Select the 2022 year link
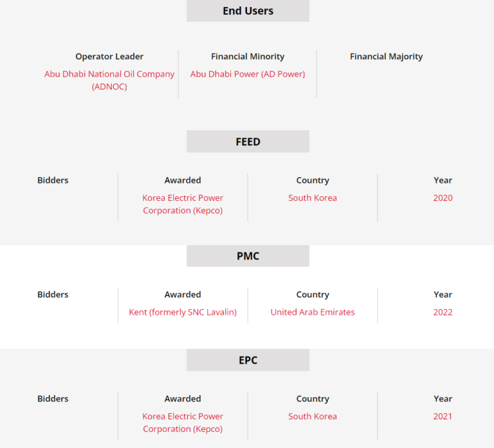This screenshot has width=494, height=448. point(443,312)
